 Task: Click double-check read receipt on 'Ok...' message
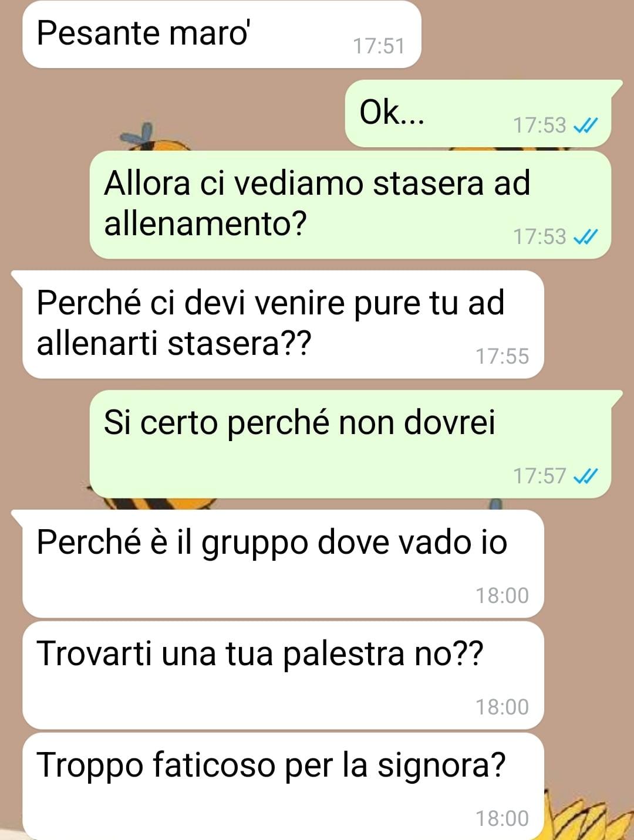[585, 125]
